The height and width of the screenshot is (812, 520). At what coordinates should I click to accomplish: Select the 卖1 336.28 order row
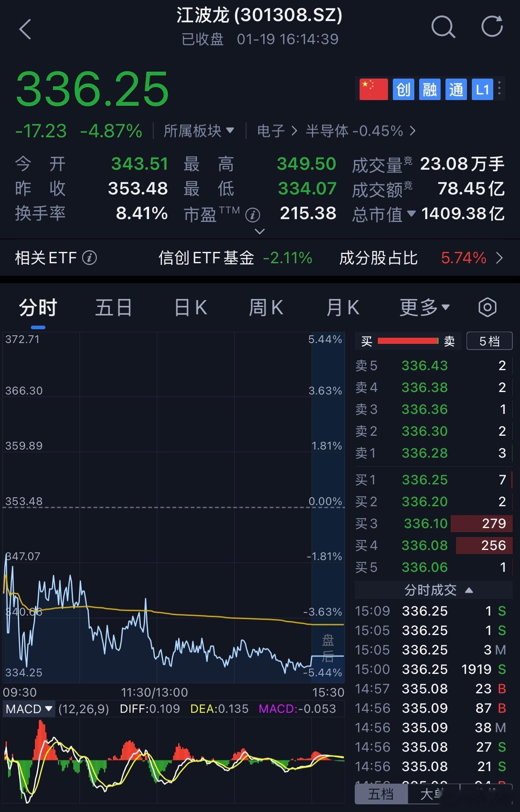coord(433,453)
